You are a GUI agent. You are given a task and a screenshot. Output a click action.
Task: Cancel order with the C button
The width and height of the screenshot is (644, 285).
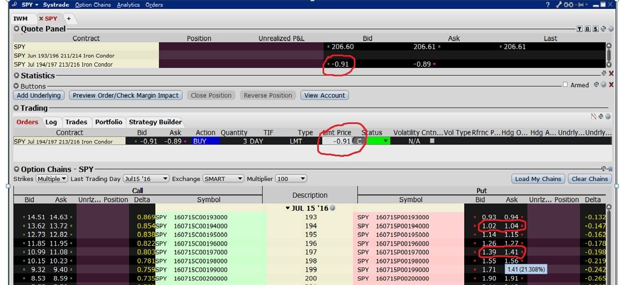pos(359,141)
